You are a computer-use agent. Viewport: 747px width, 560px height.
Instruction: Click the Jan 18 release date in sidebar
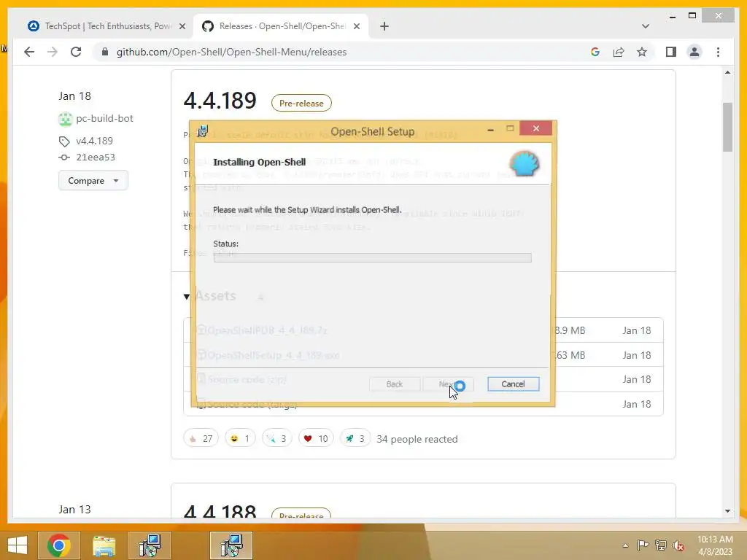75,96
